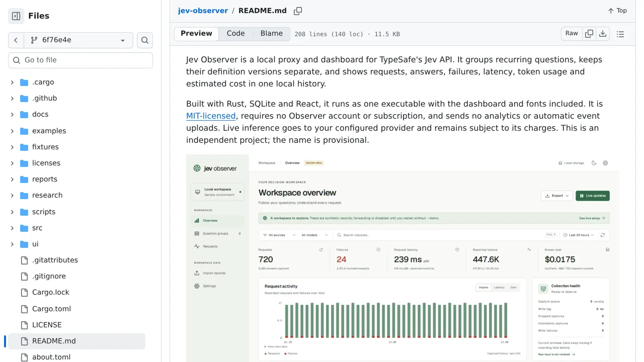This screenshot has width=644, height=362.
Task: Open the .gitignore file
Action: pyautogui.click(x=49, y=276)
